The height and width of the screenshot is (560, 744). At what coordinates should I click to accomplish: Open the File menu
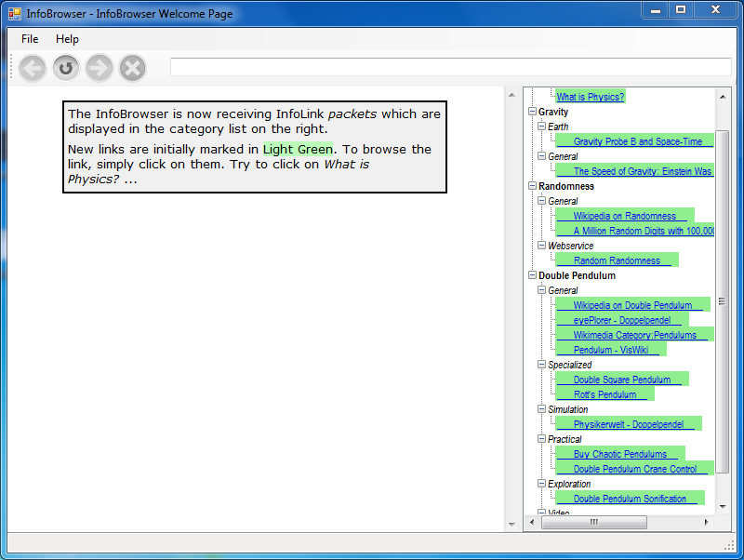pos(30,39)
